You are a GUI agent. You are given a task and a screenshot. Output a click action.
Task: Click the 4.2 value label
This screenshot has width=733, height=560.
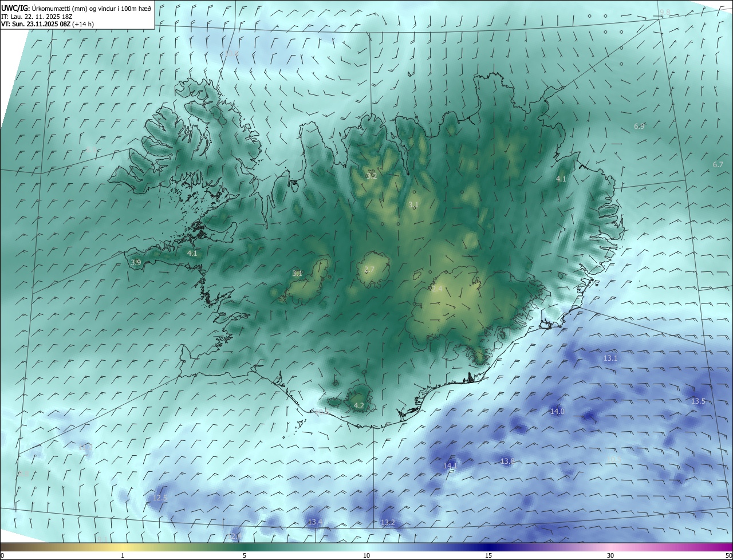[359, 405]
